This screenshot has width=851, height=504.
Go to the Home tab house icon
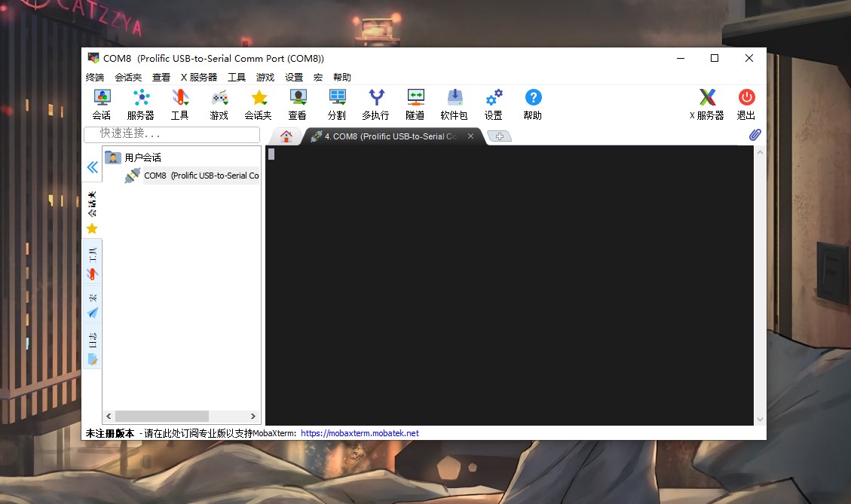[x=286, y=136]
